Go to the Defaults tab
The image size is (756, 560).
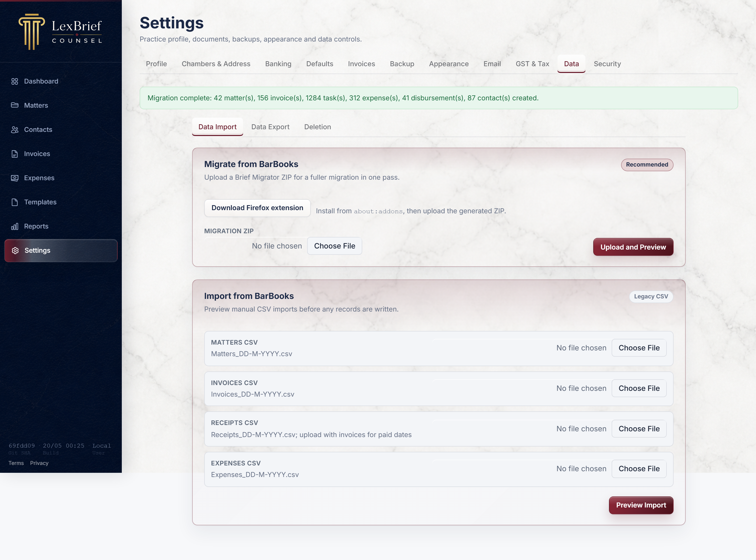(320, 64)
